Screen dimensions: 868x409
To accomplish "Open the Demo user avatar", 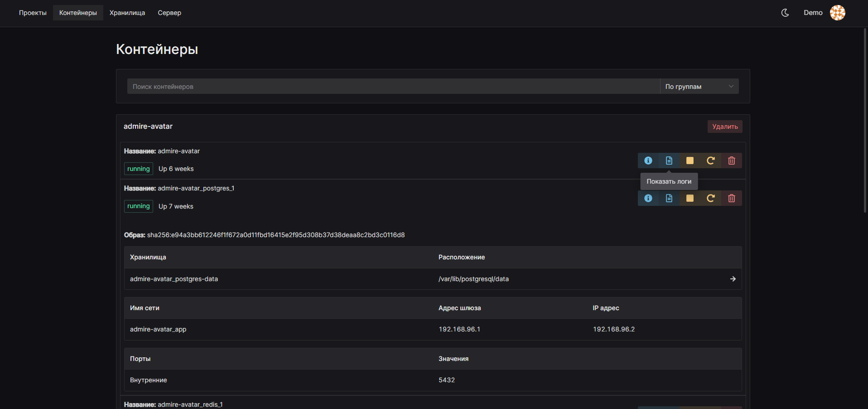I will (838, 13).
